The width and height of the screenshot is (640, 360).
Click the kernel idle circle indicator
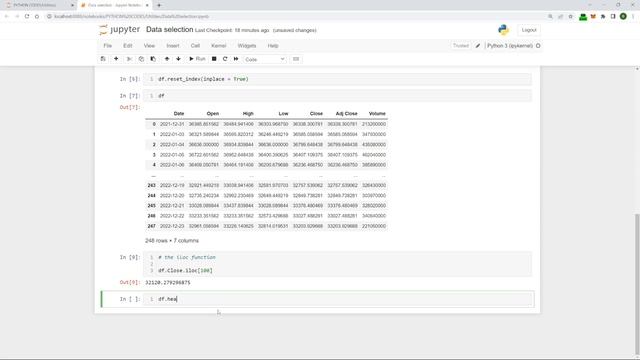pyautogui.click(x=538, y=46)
